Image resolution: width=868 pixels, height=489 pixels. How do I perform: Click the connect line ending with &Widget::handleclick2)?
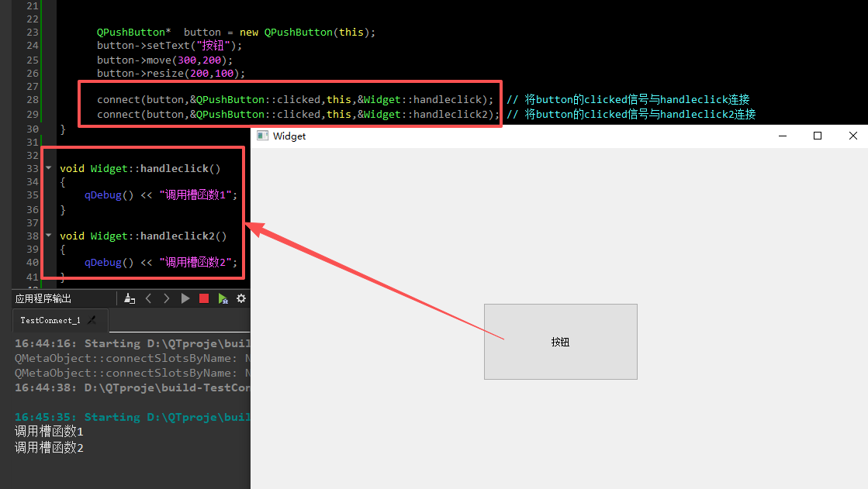coord(299,115)
